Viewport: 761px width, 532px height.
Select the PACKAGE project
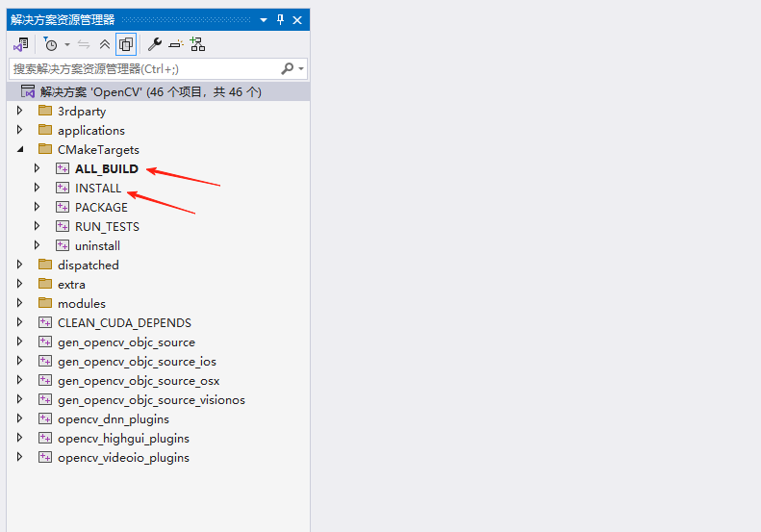pos(101,207)
